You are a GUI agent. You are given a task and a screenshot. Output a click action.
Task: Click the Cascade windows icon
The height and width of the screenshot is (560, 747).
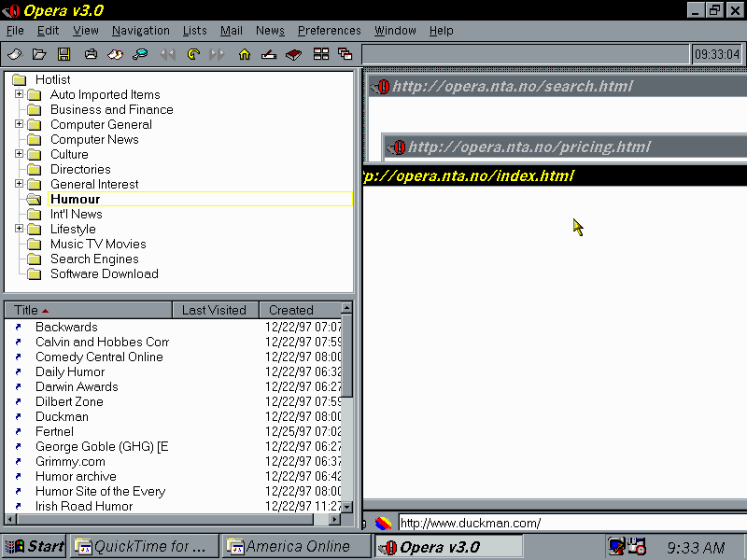[x=345, y=54]
